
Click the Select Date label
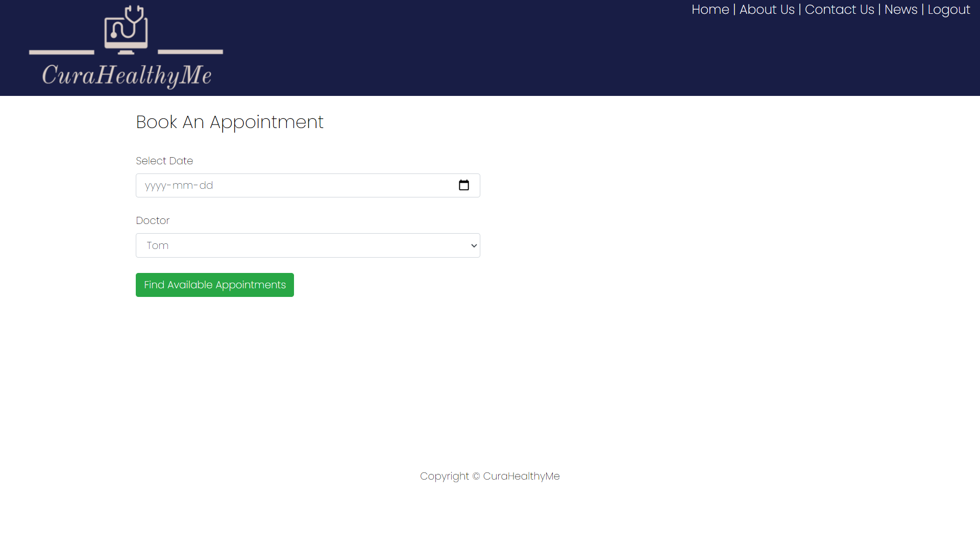coord(164,161)
